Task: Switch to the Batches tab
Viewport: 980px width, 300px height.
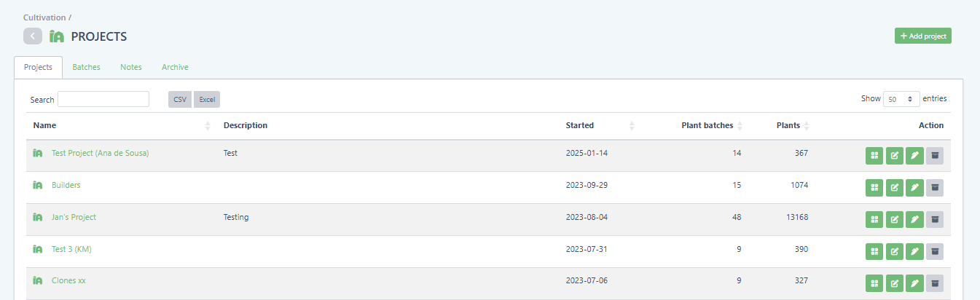Action: click(x=86, y=67)
